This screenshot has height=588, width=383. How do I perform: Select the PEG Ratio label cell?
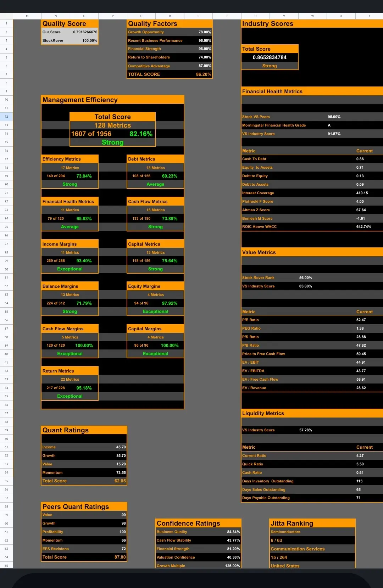click(x=251, y=329)
